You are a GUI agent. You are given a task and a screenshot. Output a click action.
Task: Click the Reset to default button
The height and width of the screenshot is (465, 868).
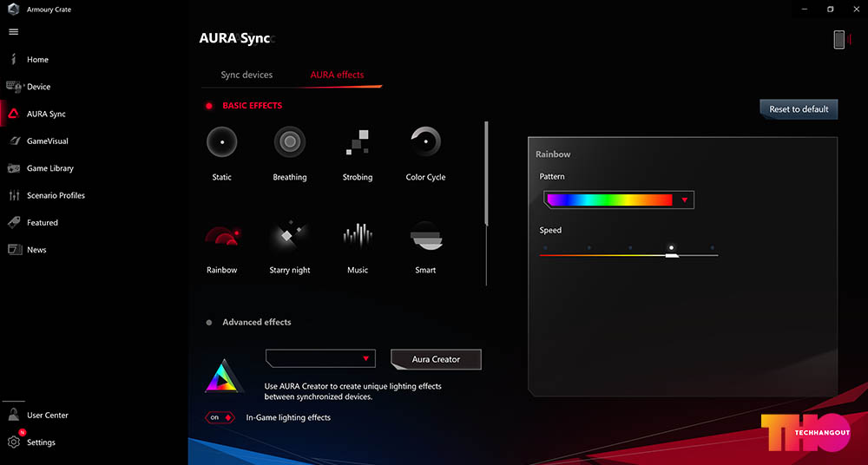pyautogui.click(x=799, y=109)
